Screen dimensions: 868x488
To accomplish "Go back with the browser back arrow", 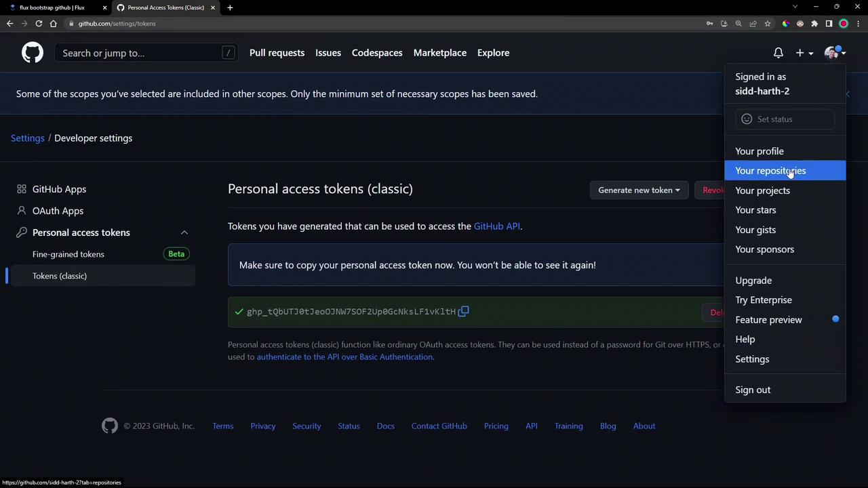I will point(9,24).
